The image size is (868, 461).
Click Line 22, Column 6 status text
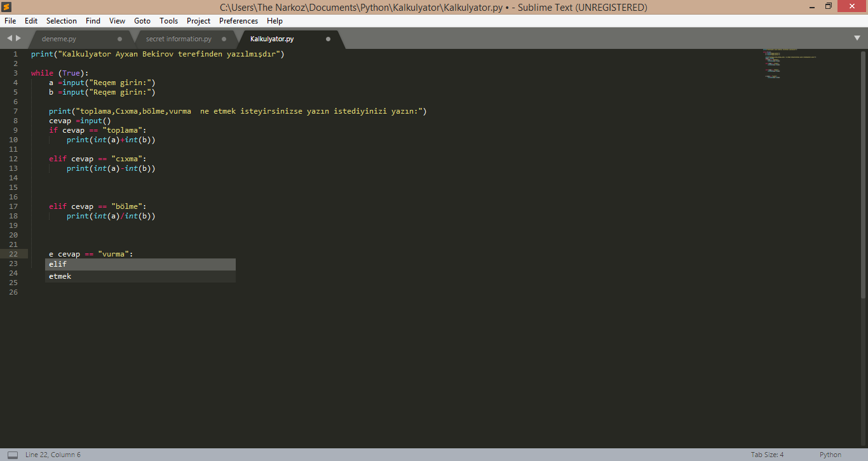53,455
